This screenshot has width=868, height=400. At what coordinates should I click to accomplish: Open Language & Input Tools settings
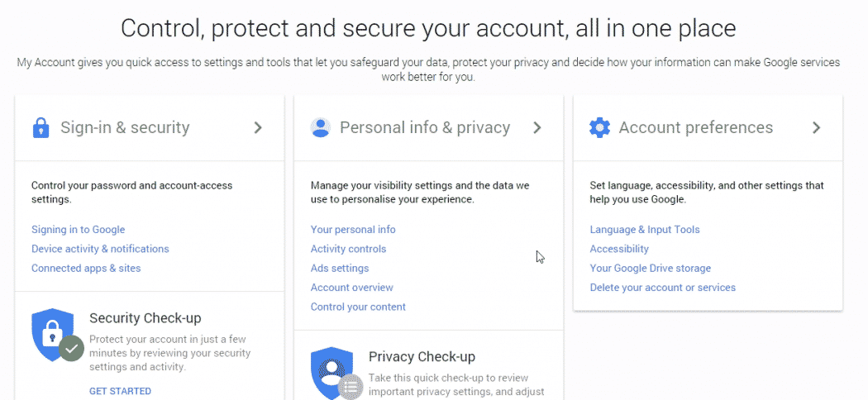[645, 230]
